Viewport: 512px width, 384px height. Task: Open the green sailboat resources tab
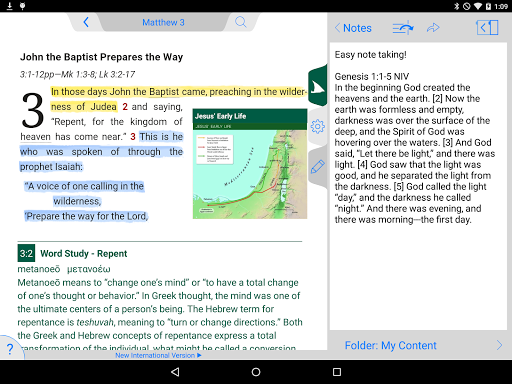click(x=317, y=86)
